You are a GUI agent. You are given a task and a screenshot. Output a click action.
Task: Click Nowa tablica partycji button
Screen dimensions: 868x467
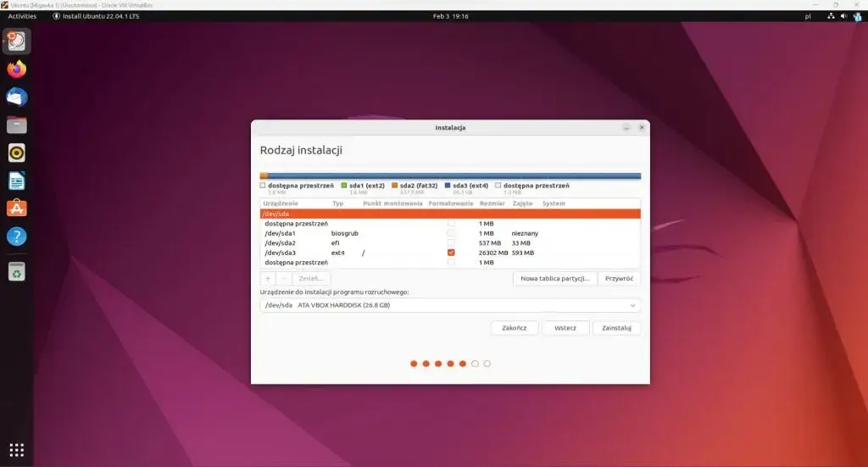pos(555,278)
